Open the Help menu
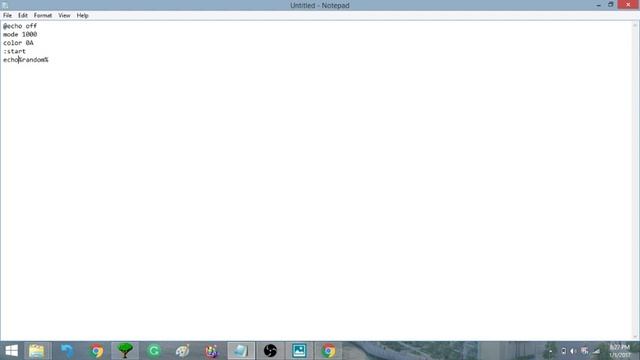This screenshot has height=360, width=640. [x=82, y=16]
